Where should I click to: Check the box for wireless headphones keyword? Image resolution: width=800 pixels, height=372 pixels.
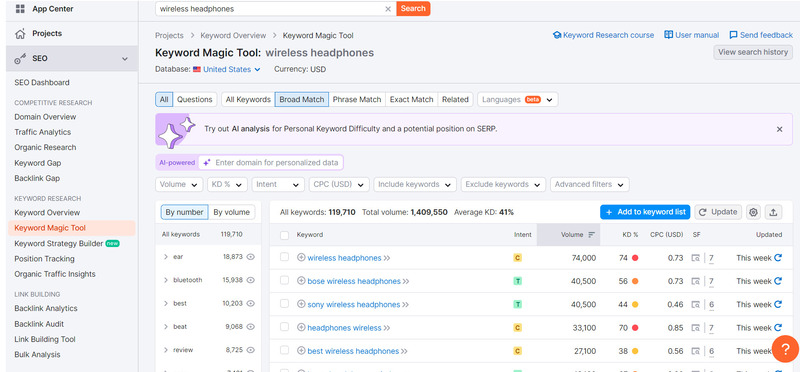[x=285, y=258]
